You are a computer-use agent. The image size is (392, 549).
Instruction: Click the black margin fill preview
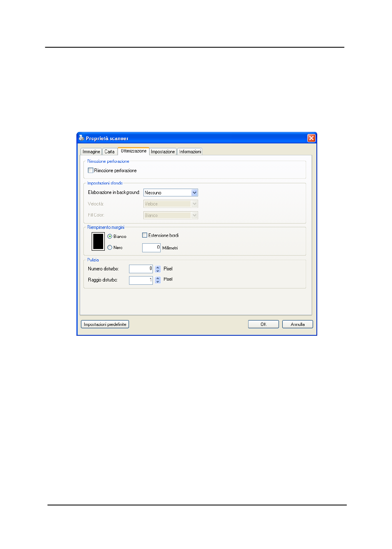(98, 241)
